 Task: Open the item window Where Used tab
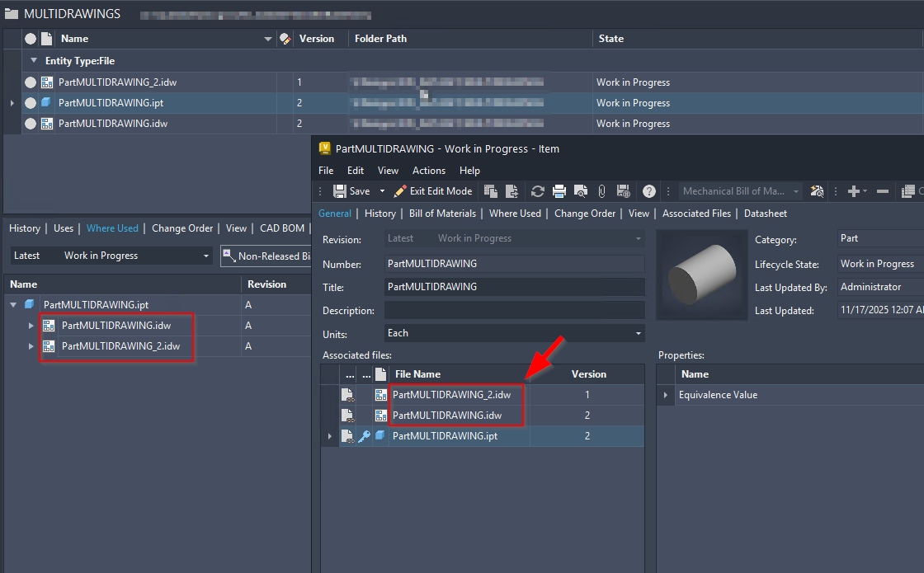515,214
